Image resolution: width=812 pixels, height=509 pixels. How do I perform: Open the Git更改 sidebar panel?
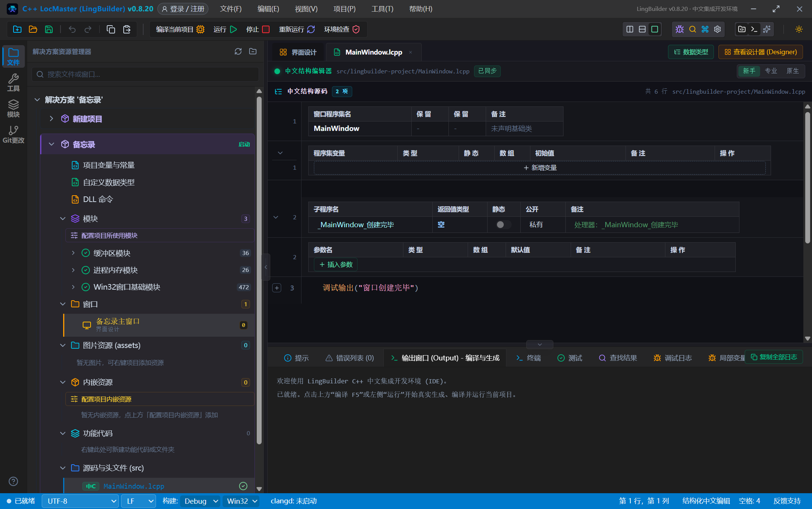tap(14, 135)
